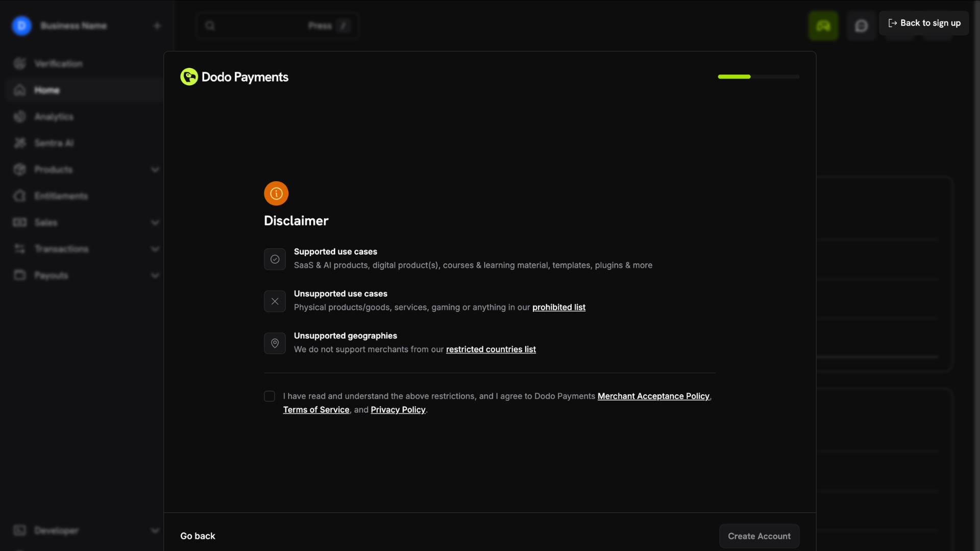
Task: Expand the Payouts sidebar chevron
Action: coord(155,275)
